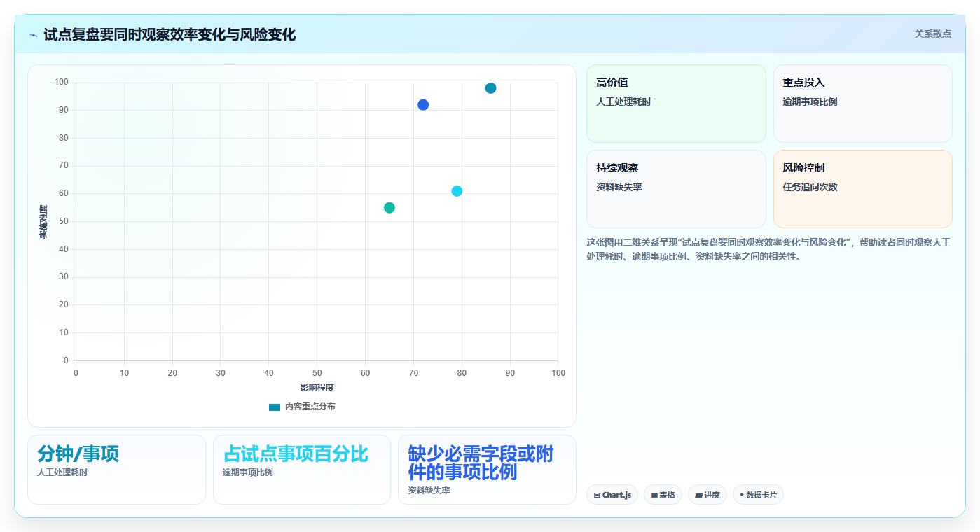The width and height of the screenshot is (980, 532).
Task: Click the 资料缺失率 label in bottom metric card
Action: point(429,491)
